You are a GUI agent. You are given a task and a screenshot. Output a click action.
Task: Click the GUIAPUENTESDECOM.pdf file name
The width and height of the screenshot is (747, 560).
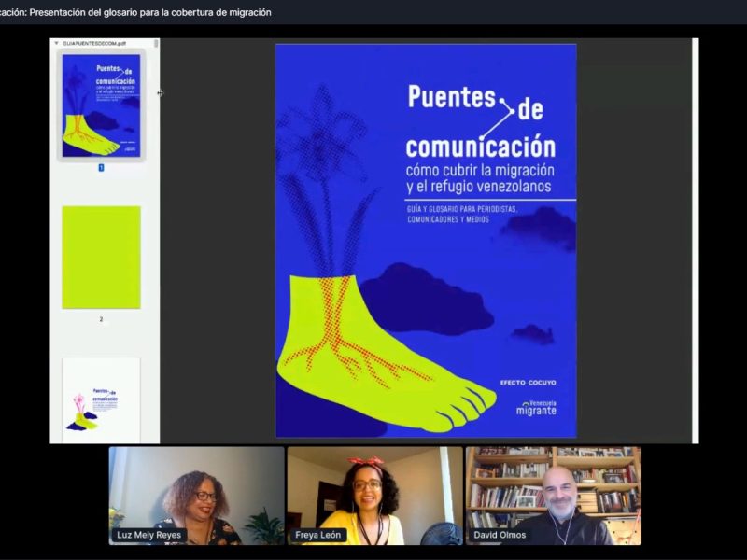click(94, 43)
